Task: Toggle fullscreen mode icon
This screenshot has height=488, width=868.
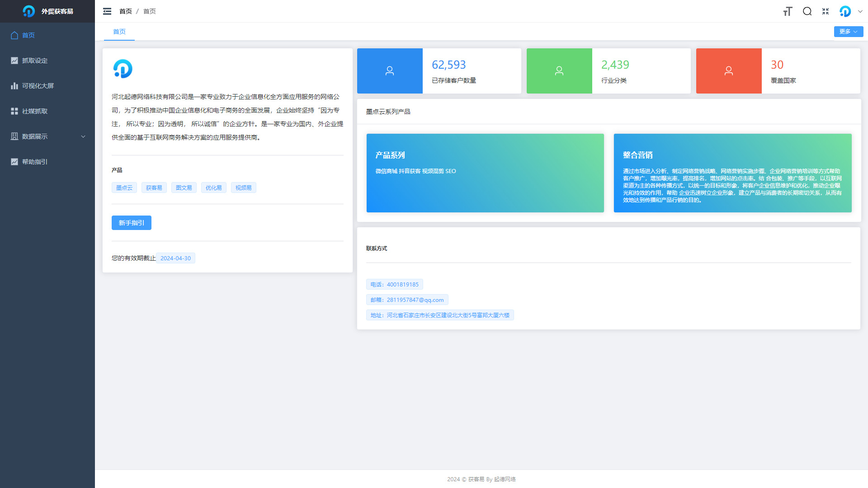Action: (x=826, y=11)
